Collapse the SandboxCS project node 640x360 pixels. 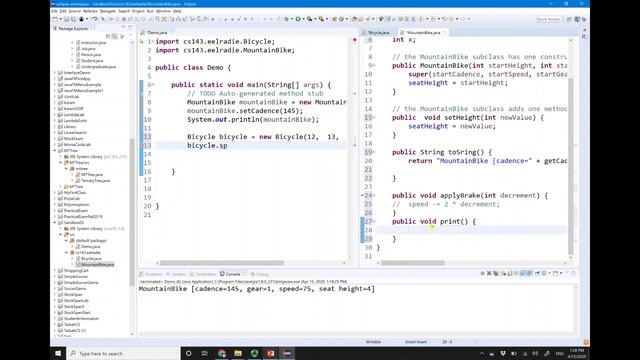click(55, 222)
